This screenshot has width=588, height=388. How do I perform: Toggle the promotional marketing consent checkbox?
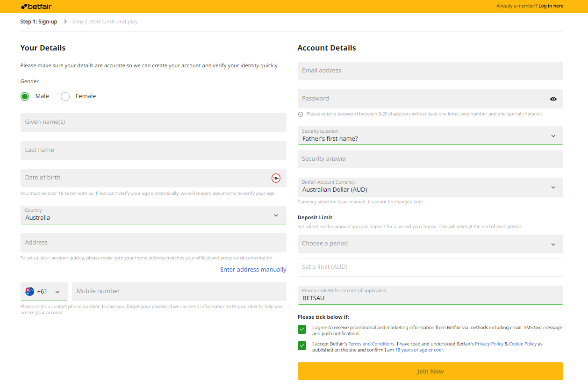pyautogui.click(x=302, y=329)
